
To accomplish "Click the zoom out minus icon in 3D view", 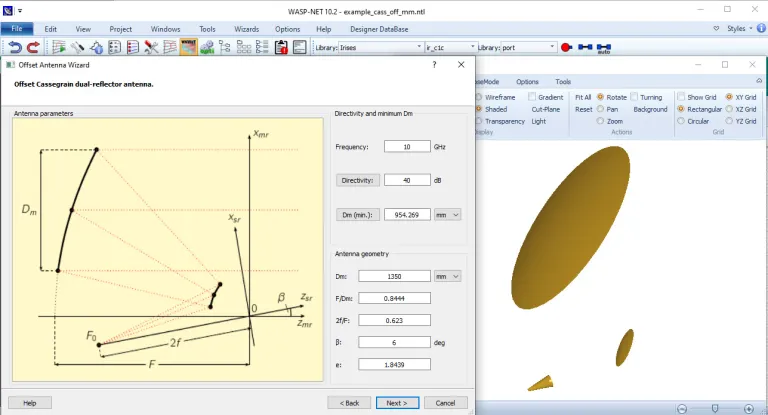I will click(x=682, y=409).
